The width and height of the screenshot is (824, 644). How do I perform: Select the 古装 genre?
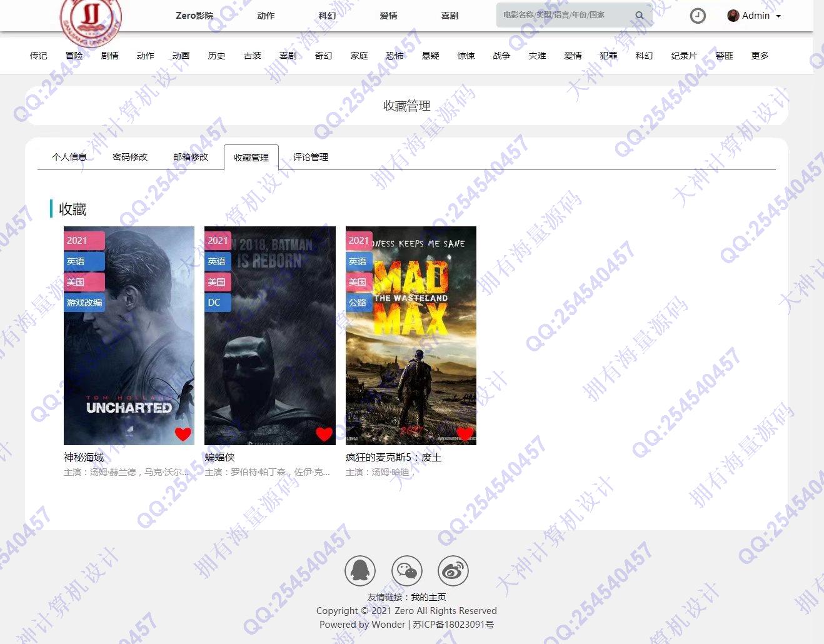coord(253,56)
